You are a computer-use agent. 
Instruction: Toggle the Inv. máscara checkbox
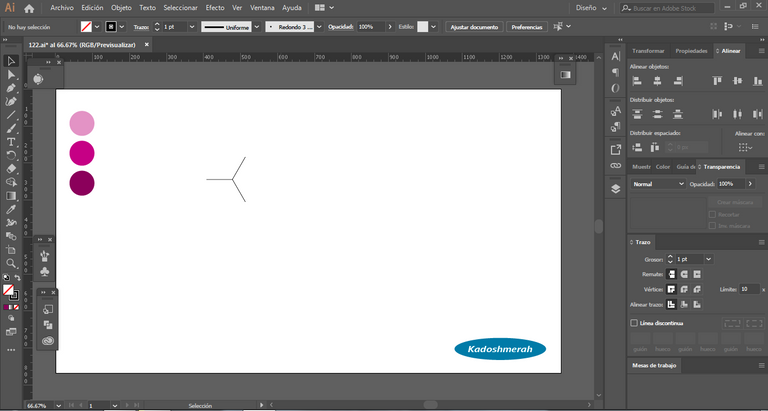[x=712, y=225]
